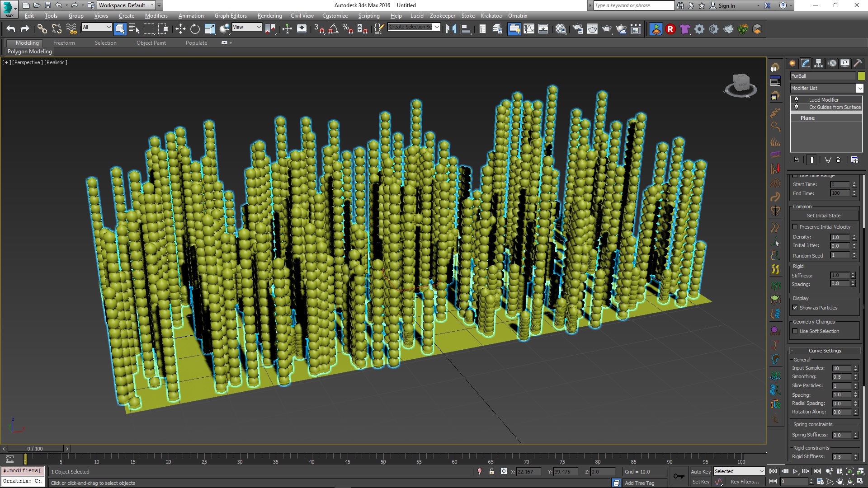868x488 pixels.
Task: Click the FurBall object color swatch
Action: click(x=861, y=76)
